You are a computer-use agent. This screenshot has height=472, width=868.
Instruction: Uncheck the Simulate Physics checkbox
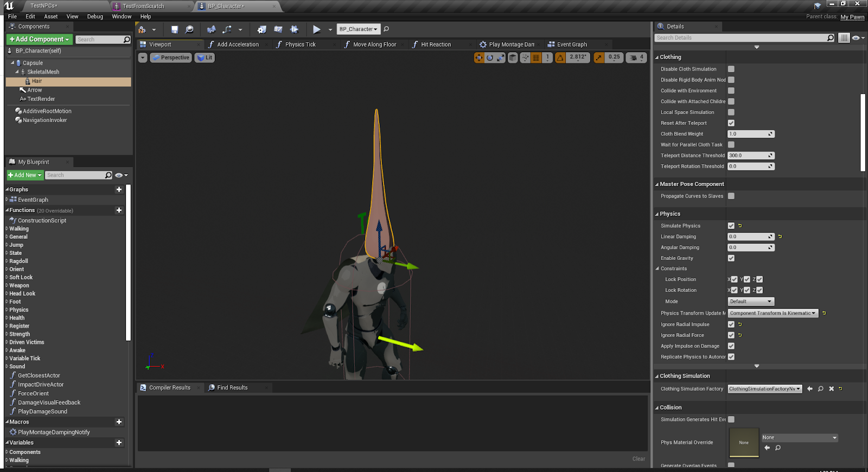pos(731,226)
